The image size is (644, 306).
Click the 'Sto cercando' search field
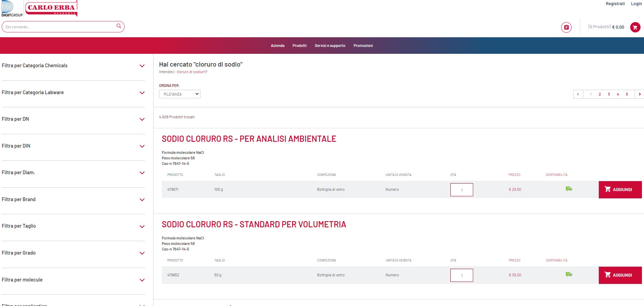click(59, 27)
